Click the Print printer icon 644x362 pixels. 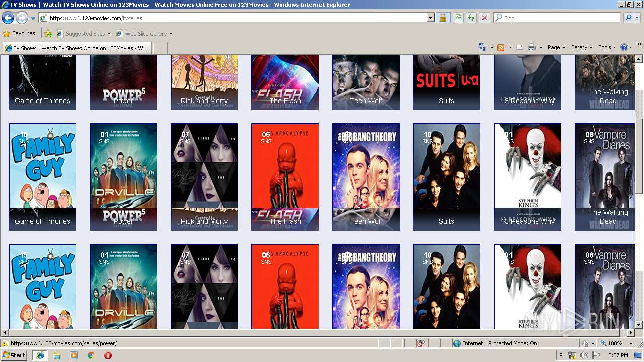click(532, 47)
